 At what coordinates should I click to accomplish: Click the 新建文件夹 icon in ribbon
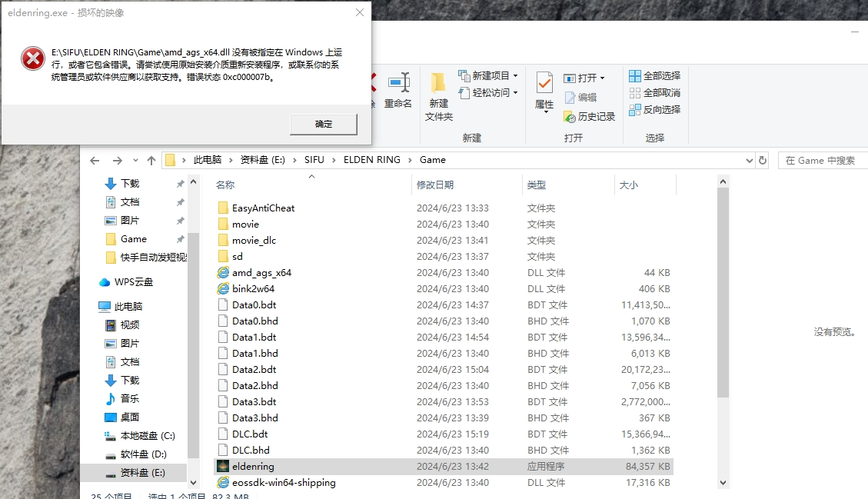[x=439, y=84]
